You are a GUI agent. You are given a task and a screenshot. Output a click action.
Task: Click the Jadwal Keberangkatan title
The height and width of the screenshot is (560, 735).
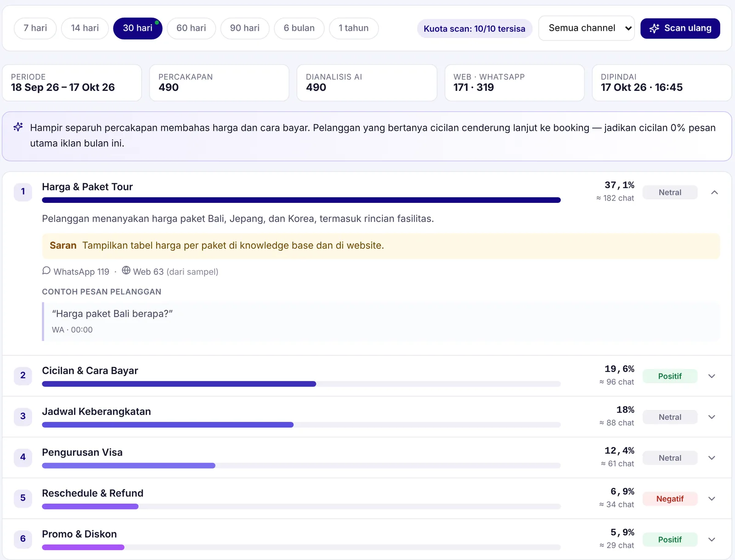[96, 411]
